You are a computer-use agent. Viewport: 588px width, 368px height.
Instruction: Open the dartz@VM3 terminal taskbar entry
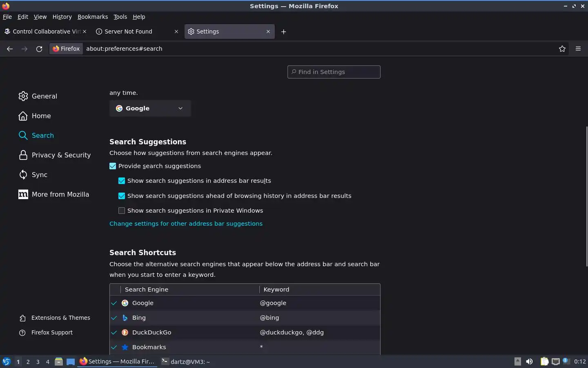coord(185,361)
